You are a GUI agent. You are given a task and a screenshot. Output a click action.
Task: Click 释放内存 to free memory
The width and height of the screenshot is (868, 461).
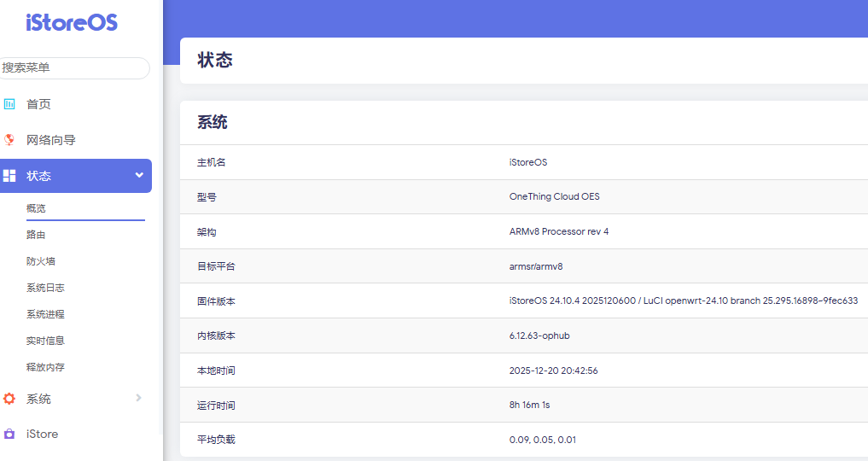point(45,367)
